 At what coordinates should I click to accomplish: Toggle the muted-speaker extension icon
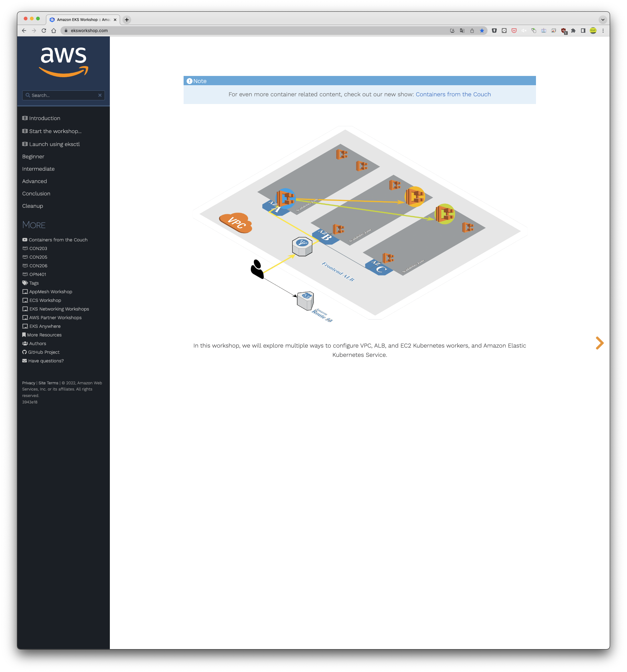pyautogui.click(x=524, y=31)
